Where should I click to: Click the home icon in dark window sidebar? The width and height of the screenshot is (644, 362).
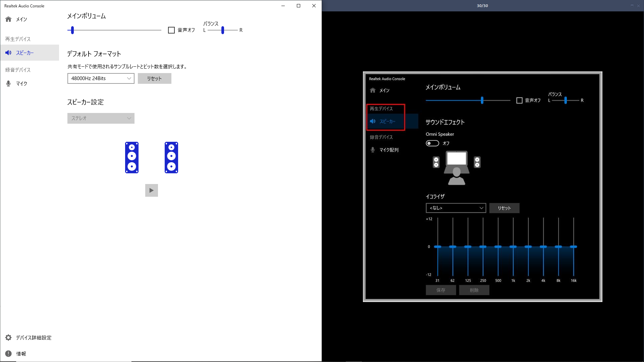click(x=372, y=90)
